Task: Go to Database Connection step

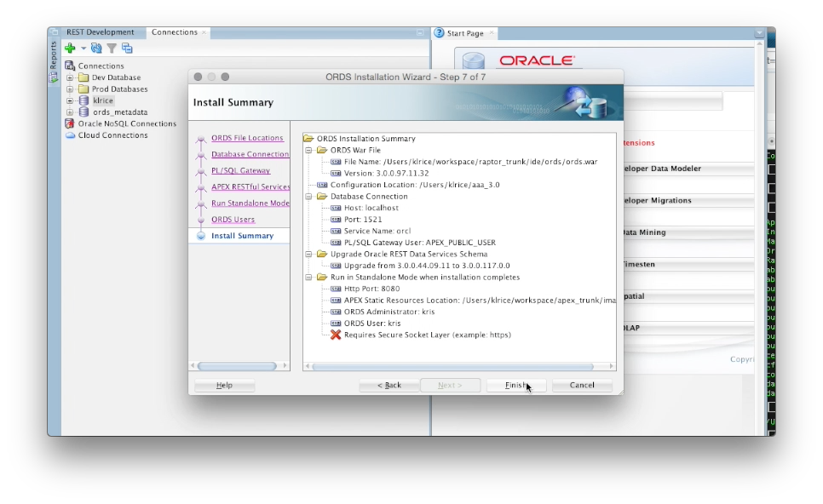Action: coord(250,154)
